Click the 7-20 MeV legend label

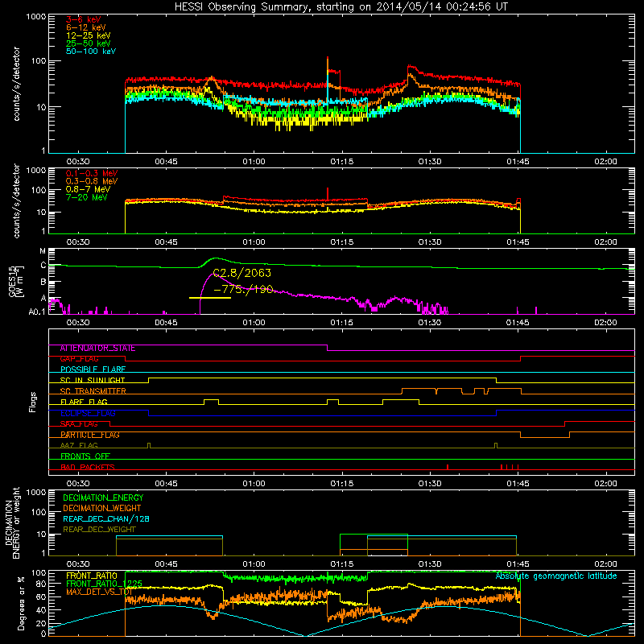point(87,197)
